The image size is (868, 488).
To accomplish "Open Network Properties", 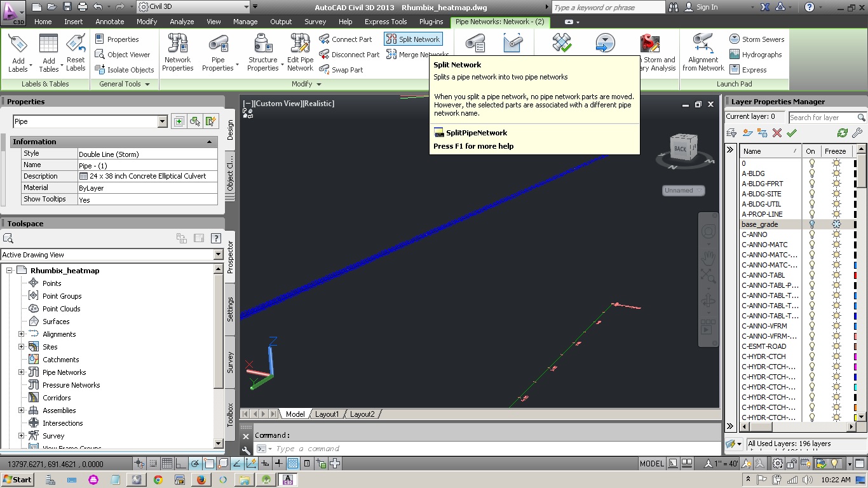I will click(x=177, y=52).
